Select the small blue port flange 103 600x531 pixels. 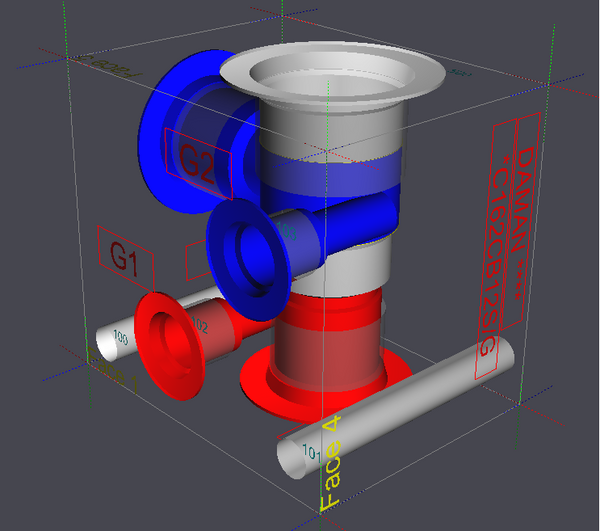tap(248, 259)
